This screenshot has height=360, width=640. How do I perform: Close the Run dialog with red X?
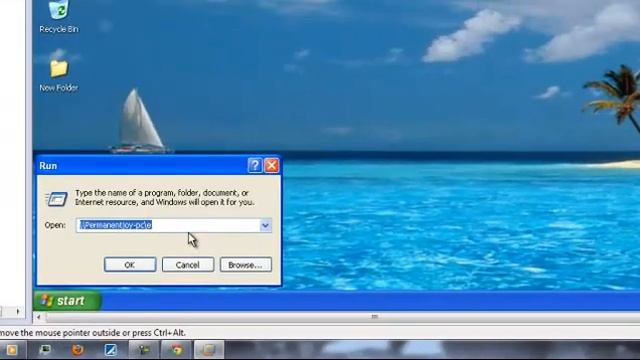tap(272, 165)
